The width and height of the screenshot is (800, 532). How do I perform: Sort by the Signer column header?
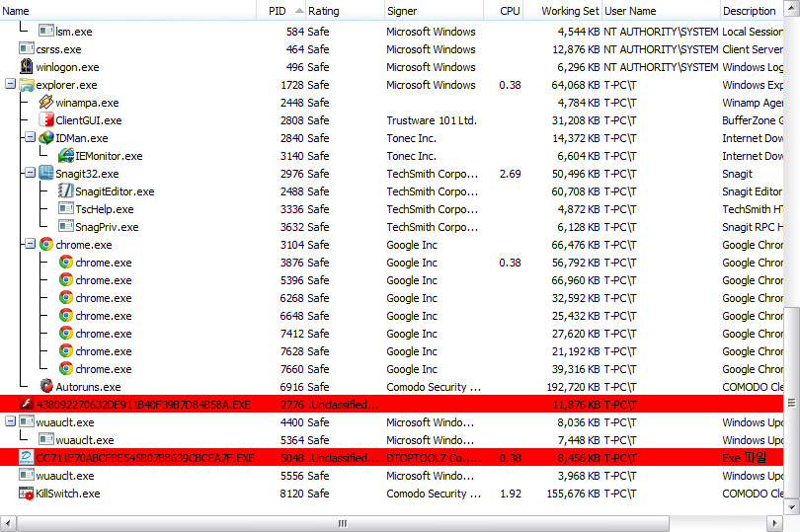coord(434,10)
